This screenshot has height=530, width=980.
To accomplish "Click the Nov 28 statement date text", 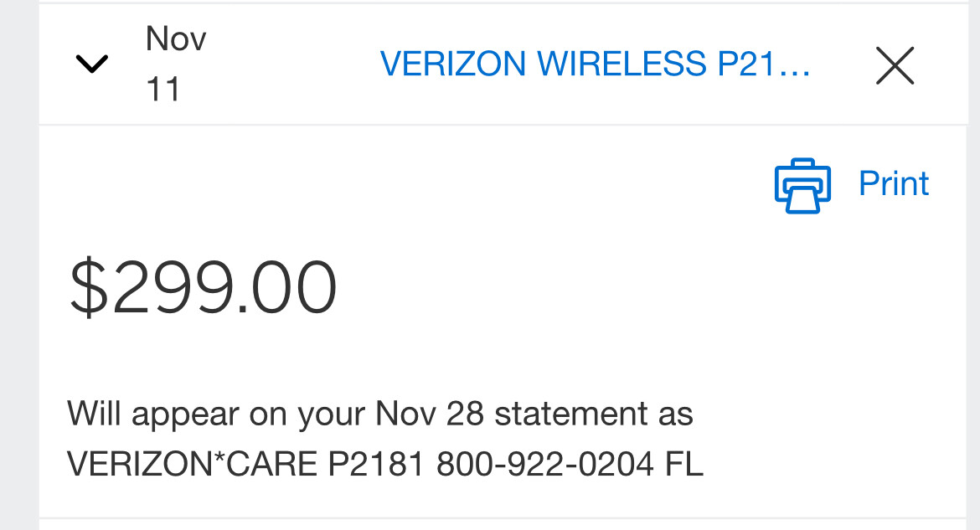I will coord(429,414).
